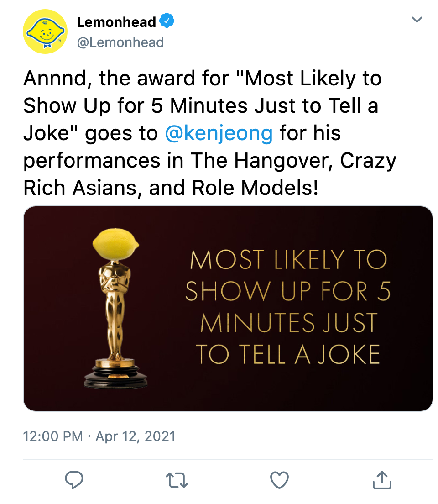This screenshot has height=504, width=438.
Task: Visit the @Lemonhead handle
Action: click(120, 42)
